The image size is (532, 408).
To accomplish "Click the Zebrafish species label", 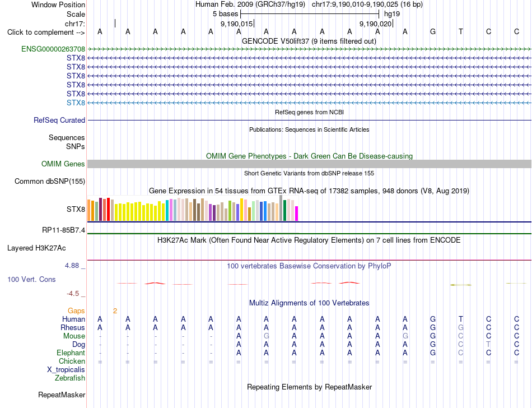I will pyautogui.click(x=70, y=378).
